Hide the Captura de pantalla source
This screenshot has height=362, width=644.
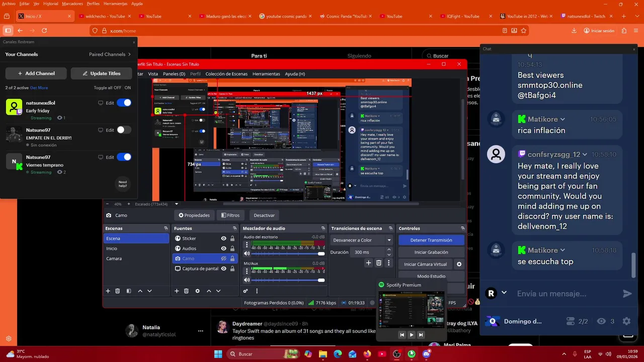(x=224, y=268)
